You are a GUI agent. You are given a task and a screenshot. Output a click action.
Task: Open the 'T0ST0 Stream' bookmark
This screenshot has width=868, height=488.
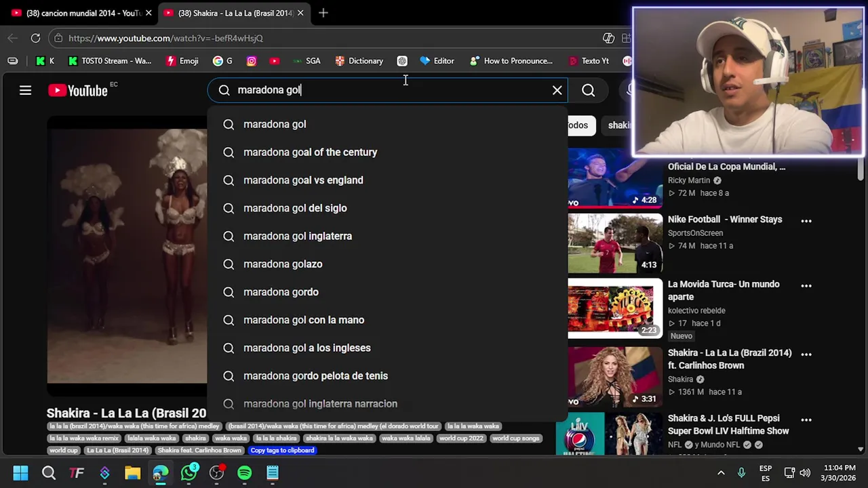tap(110, 61)
